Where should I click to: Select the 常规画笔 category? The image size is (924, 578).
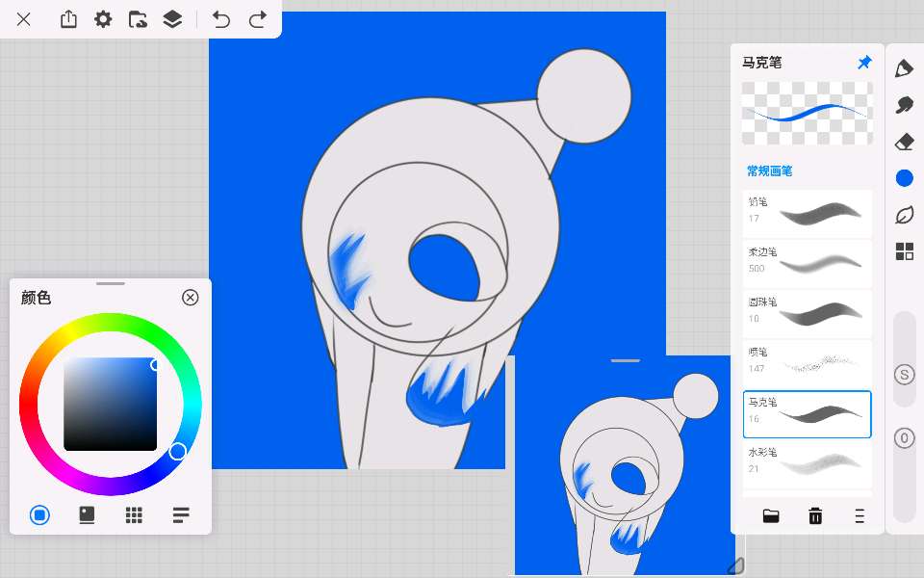(x=770, y=171)
